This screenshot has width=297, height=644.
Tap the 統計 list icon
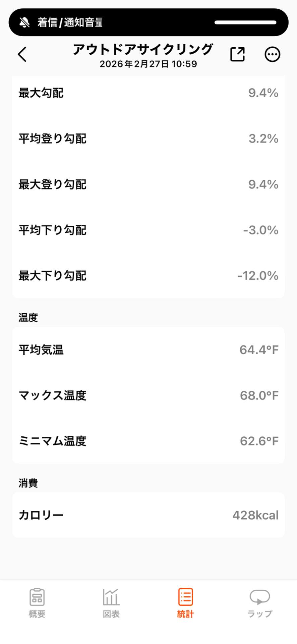pos(185,597)
